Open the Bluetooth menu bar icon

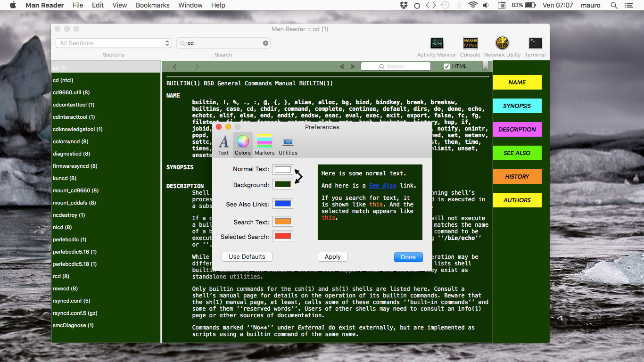coord(459,5)
